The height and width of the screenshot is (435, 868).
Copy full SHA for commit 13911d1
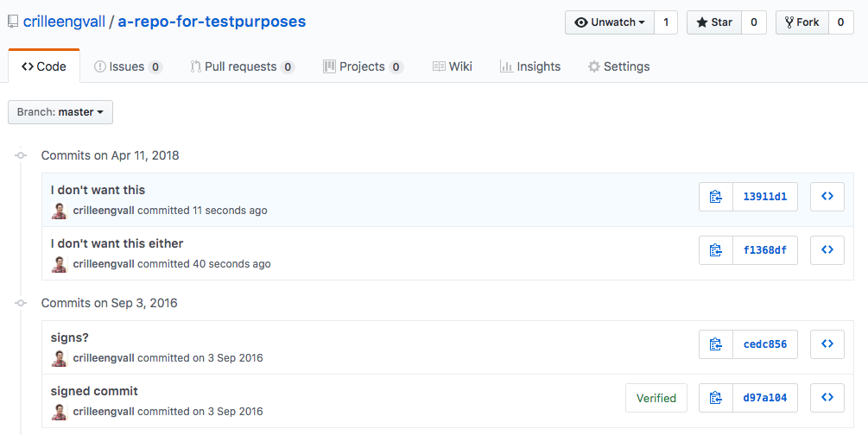pyautogui.click(x=716, y=197)
